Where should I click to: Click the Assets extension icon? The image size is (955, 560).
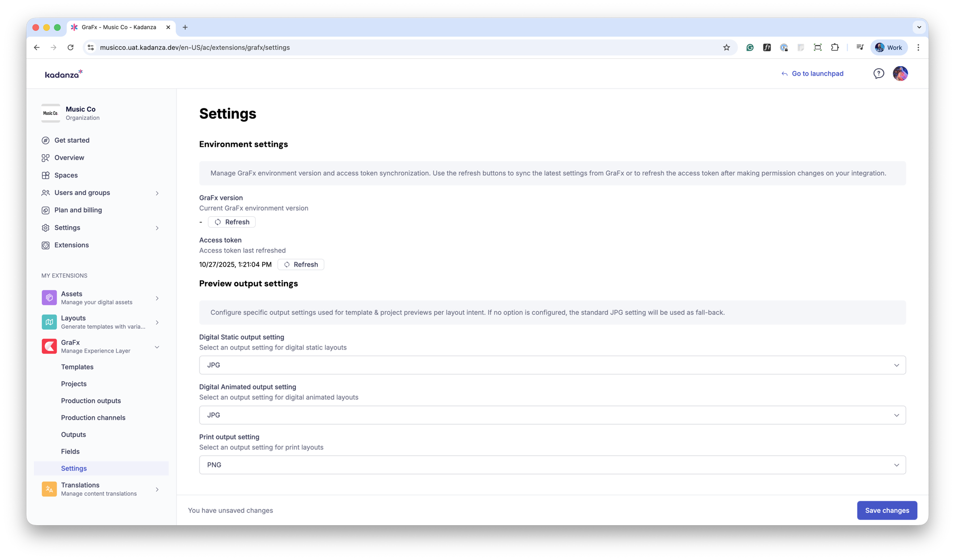click(x=49, y=298)
